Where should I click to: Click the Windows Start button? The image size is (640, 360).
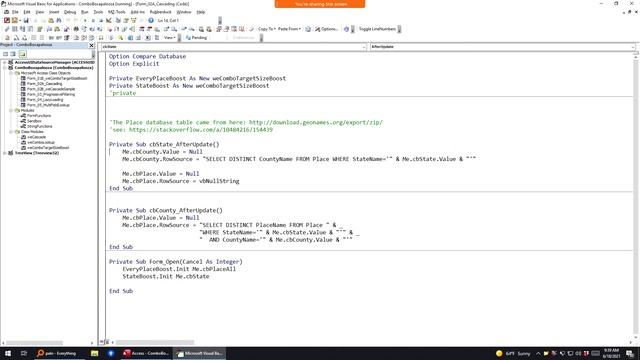click(8, 353)
